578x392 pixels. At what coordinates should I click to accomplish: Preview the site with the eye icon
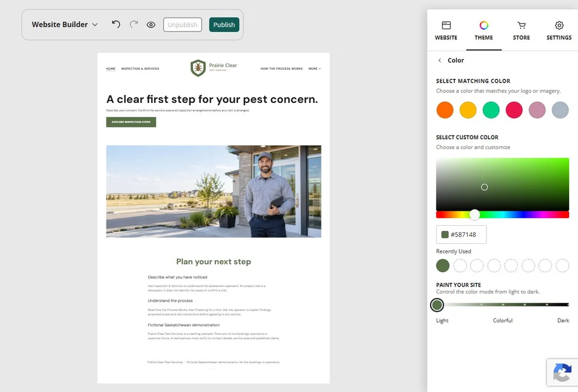pos(151,25)
